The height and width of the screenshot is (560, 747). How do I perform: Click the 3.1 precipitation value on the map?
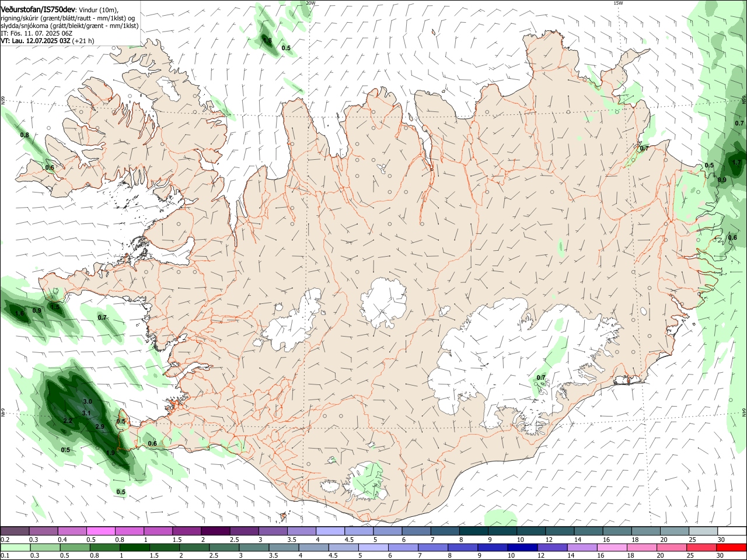[86, 413]
